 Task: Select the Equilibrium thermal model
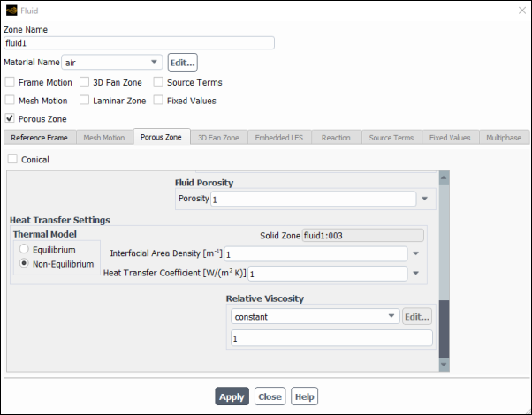coord(24,249)
